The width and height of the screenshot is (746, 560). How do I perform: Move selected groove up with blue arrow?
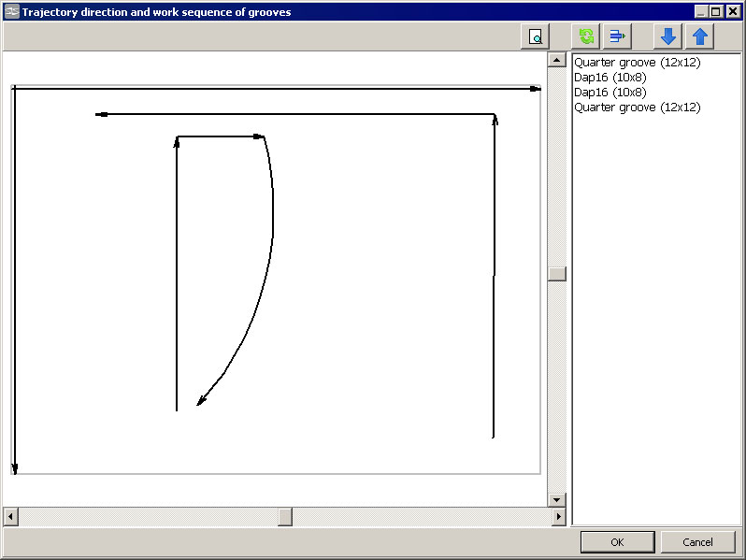(x=699, y=36)
